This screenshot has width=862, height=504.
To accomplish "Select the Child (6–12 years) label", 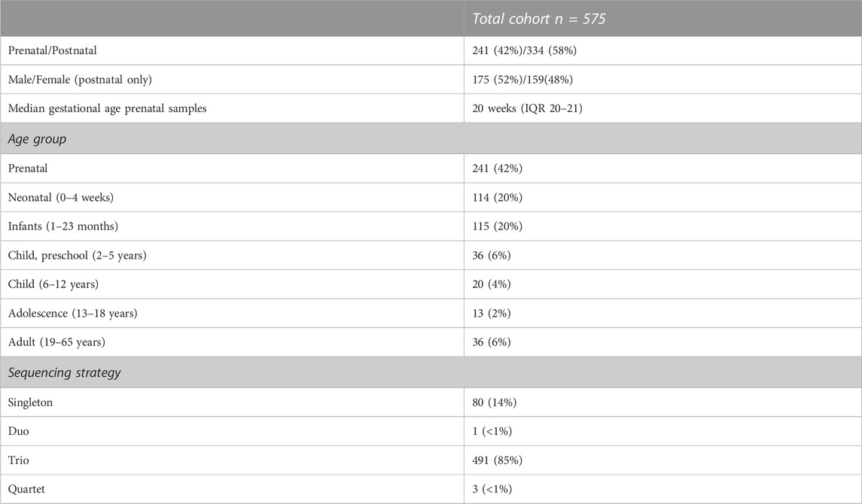I will pos(53,284).
